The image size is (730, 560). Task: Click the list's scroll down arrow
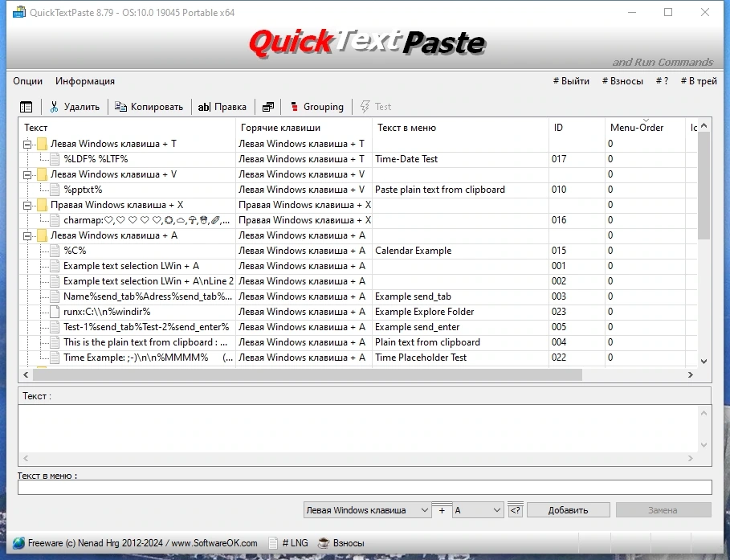(x=704, y=361)
